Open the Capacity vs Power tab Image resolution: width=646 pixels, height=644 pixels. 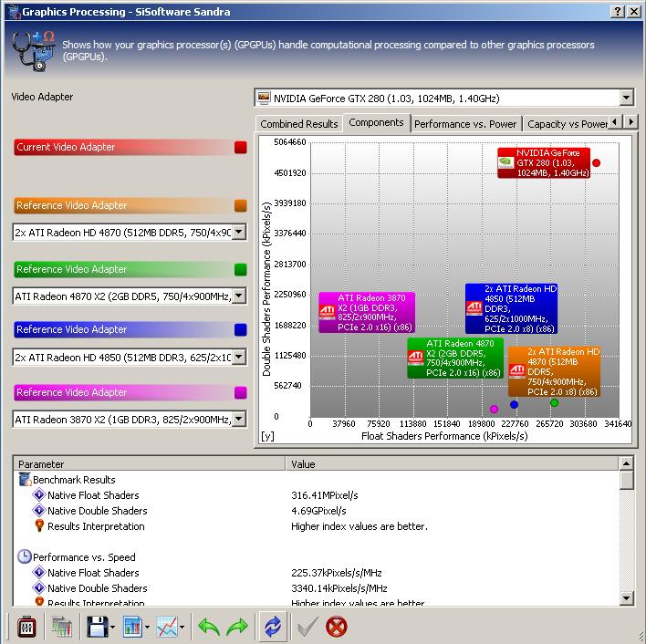coord(567,124)
